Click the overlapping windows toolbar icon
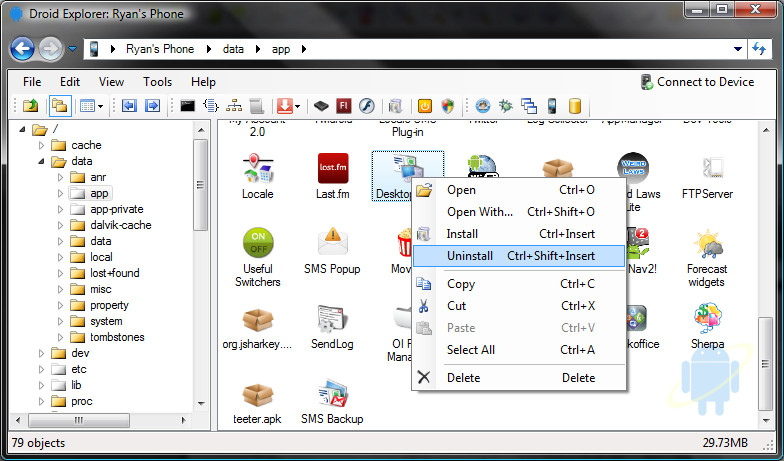This screenshot has height=461, width=784. click(x=528, y=106)
